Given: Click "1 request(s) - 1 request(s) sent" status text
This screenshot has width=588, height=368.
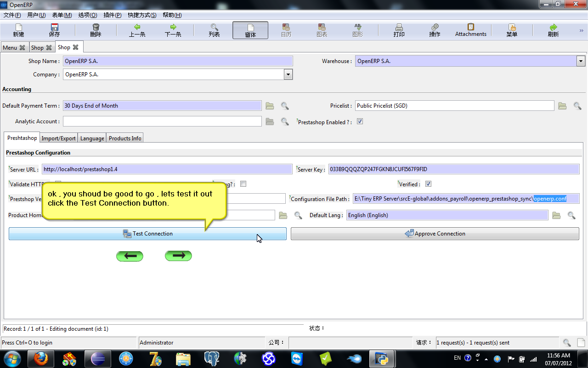Looking at the screenshot, I should click(x=473, y=343).
